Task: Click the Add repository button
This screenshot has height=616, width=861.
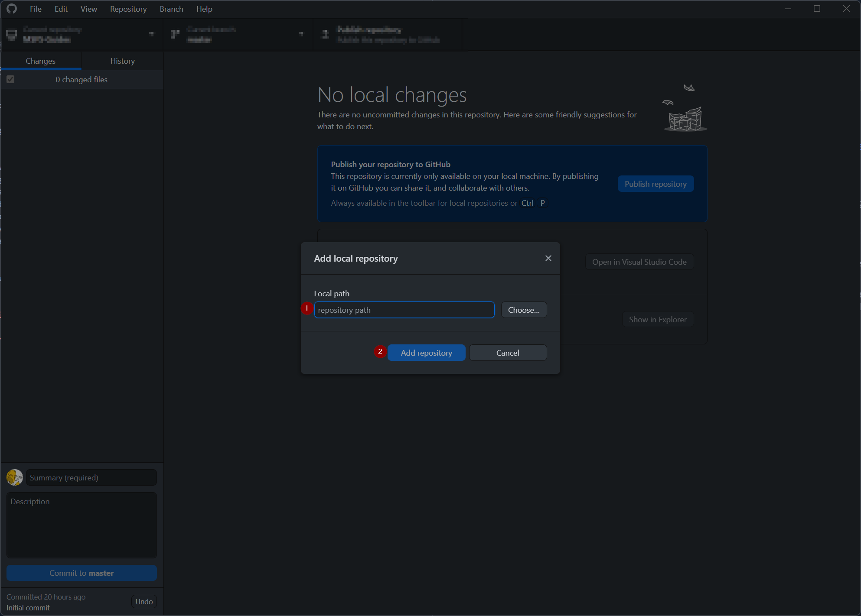Action: point(426,353)
